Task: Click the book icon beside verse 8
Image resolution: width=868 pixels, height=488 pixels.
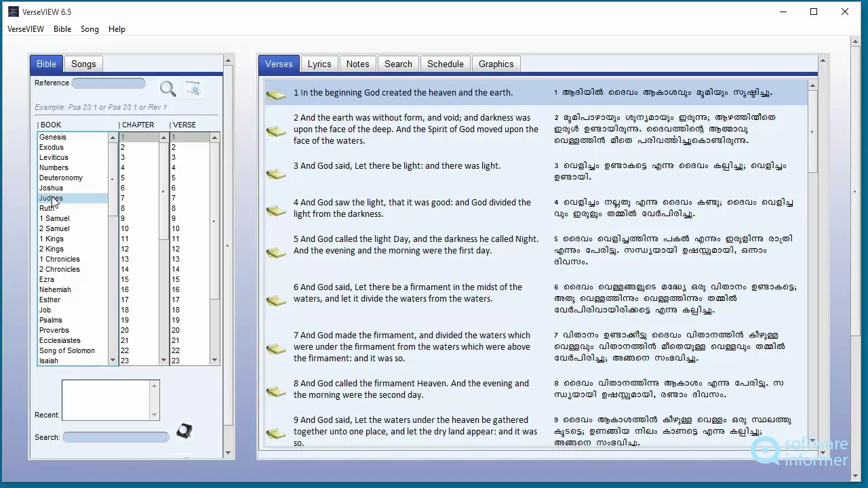Action: (276, 391)
